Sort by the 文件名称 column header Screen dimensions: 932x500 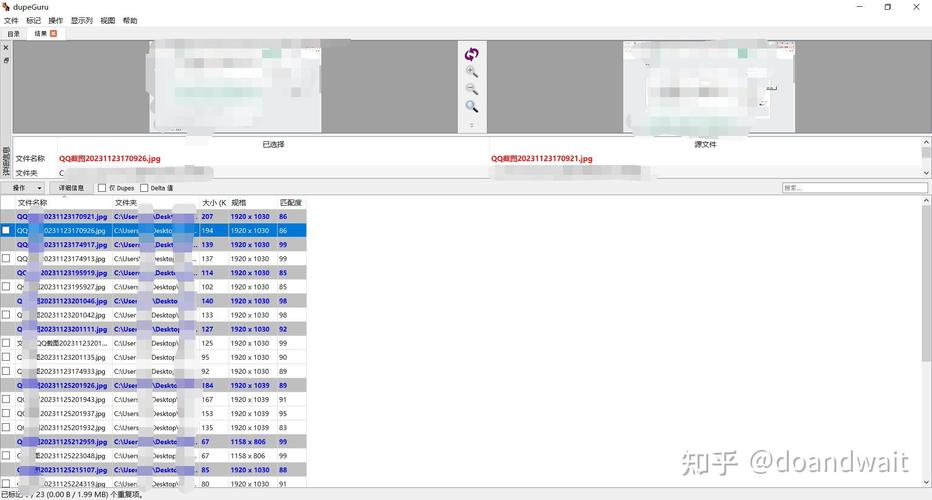pyautogui.click(x=64, y=203)
